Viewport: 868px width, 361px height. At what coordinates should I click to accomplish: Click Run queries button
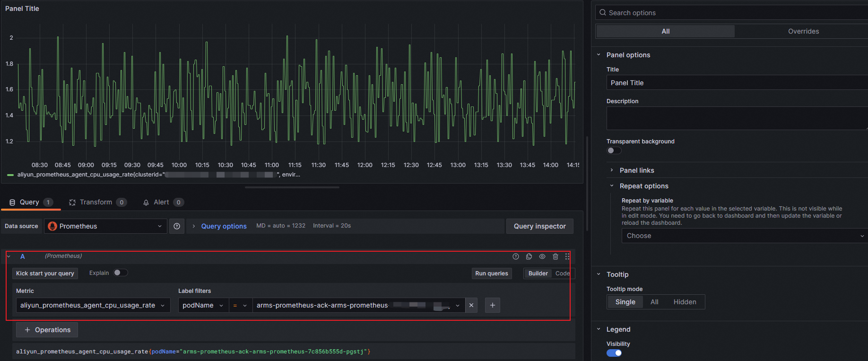tap(492, 273)
